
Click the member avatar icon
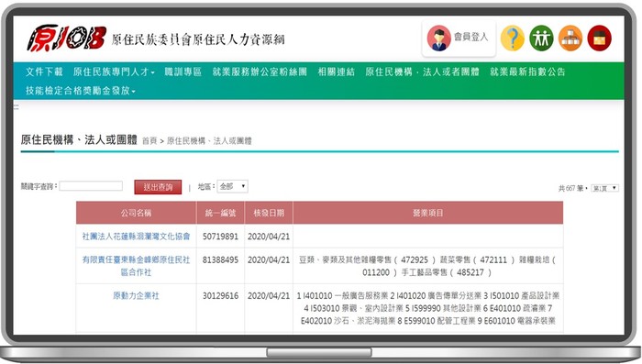pyautogui.click(x=439, y=38)
